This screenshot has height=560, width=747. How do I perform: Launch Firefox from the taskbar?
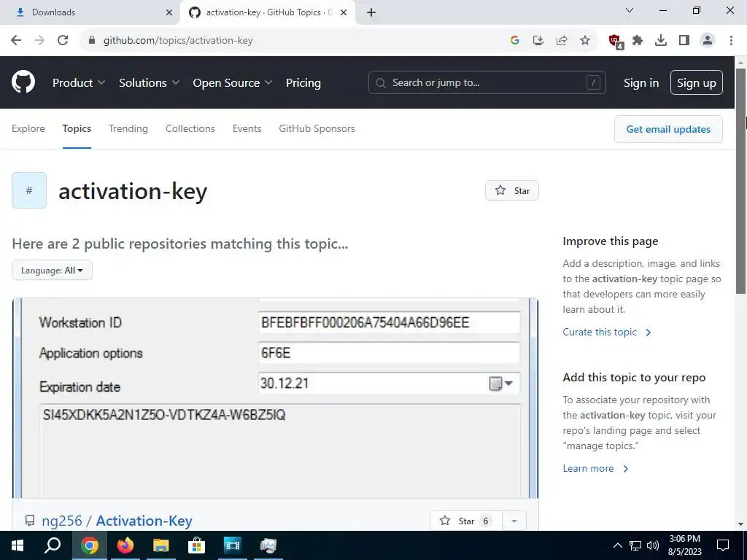coord(125,545)
